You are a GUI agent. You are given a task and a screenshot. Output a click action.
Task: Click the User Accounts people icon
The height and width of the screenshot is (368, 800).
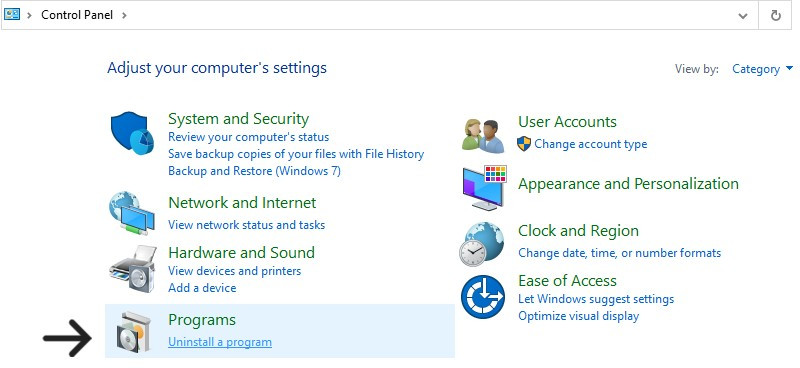[x=483, y=136]
